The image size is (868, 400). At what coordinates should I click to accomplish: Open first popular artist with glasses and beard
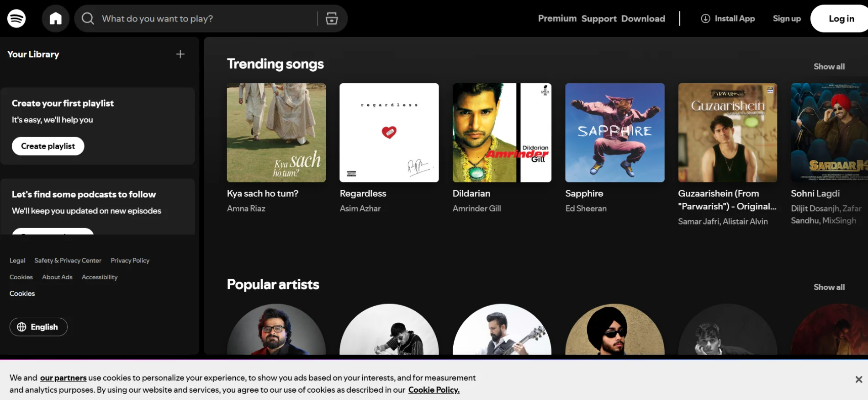pos(276,330)
